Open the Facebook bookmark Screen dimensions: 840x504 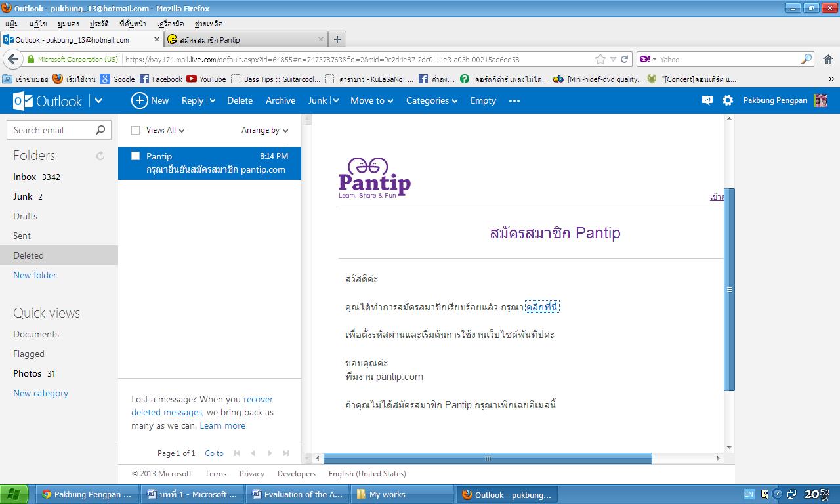click(x=161, y=79)
